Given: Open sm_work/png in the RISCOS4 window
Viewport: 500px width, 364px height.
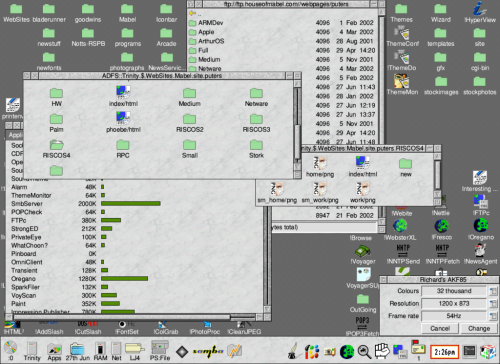Looking at the screenshot, I should click(x=320, y=193).
